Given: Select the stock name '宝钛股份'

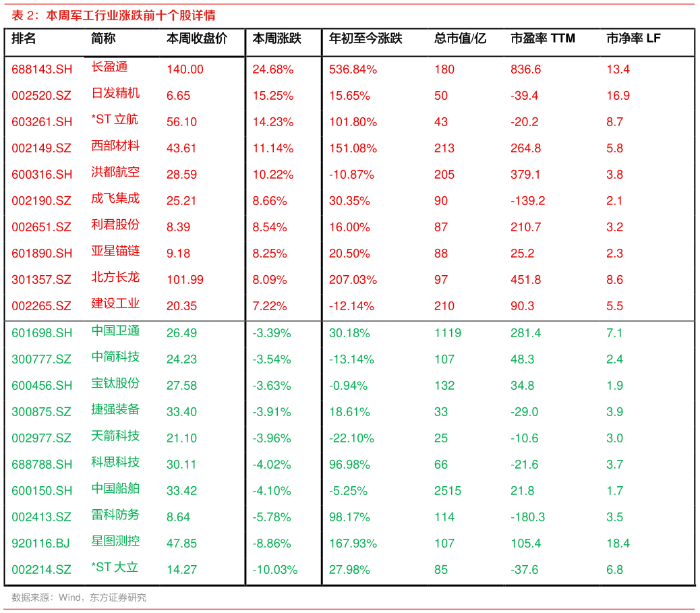Looking at the screenshot, I should tap(115, 384).
